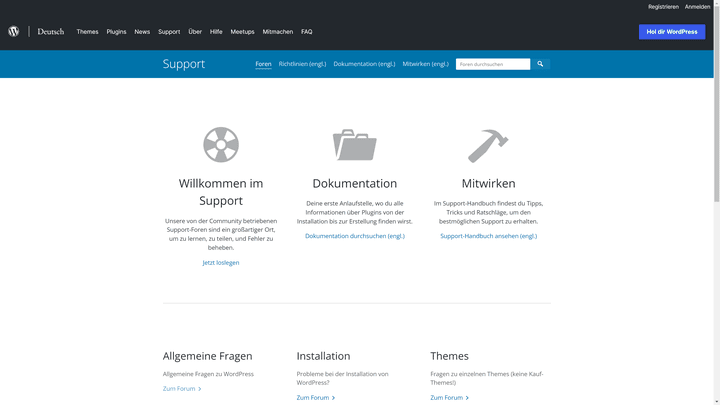The width and height of the screenshot is (720, 405).
Task: Click the Themes section heading
Action: point(449,356)
